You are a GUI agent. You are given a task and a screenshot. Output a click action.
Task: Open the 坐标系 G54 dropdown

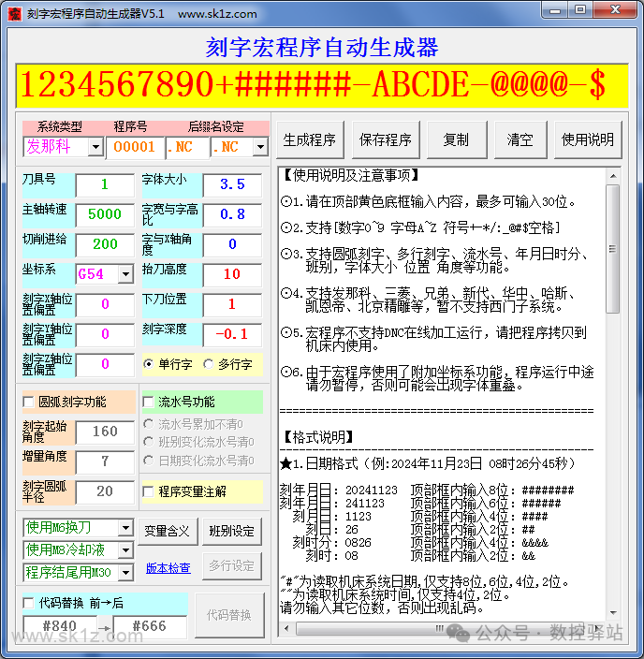[x=125, y=274]
